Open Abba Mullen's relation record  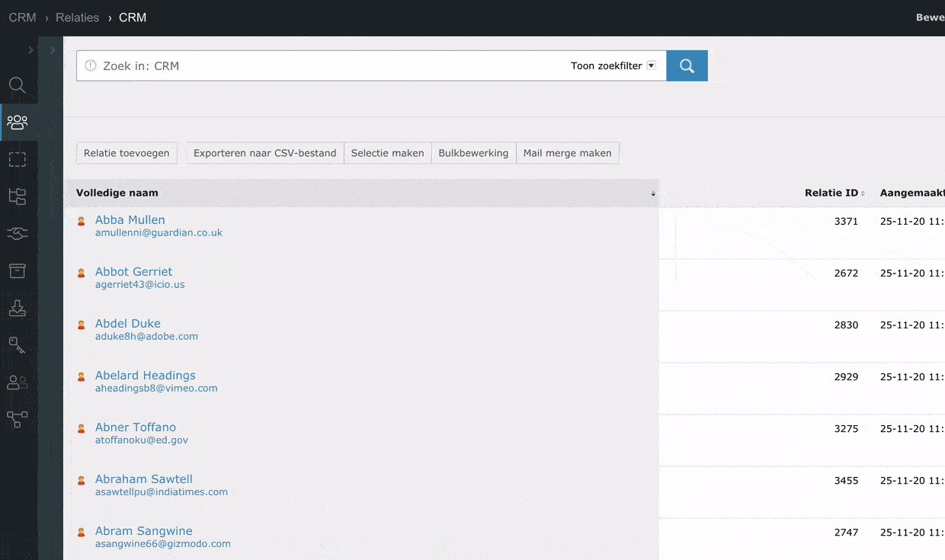tap(130, 220)
